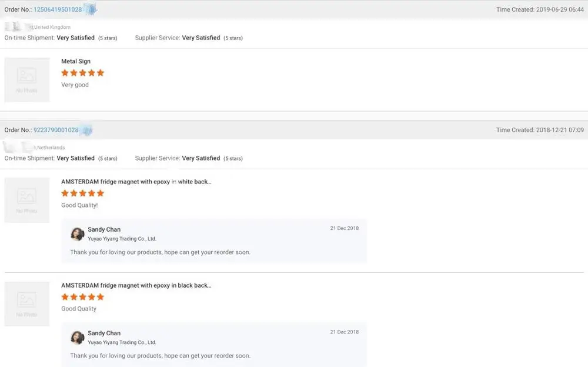Select Sandy Chan's name in the first reply

pos(104,229)
